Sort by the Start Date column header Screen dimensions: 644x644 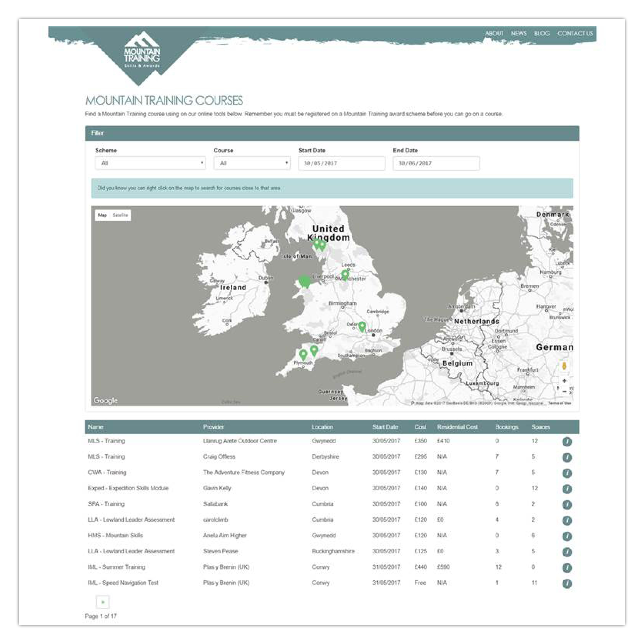point(385,427)
